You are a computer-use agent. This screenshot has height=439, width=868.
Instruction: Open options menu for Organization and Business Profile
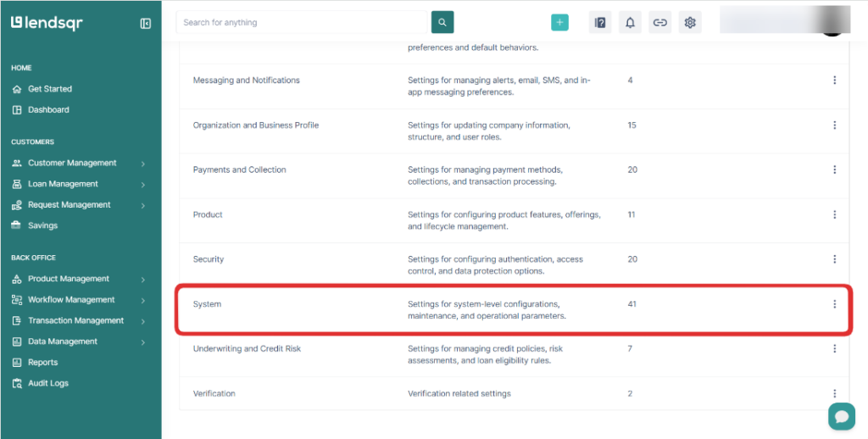[835, 125]
